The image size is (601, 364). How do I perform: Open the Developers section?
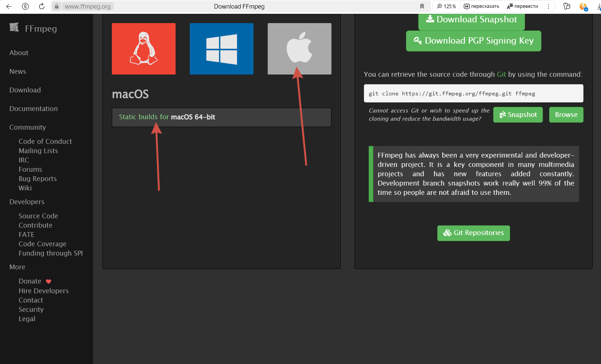[27, 202]
